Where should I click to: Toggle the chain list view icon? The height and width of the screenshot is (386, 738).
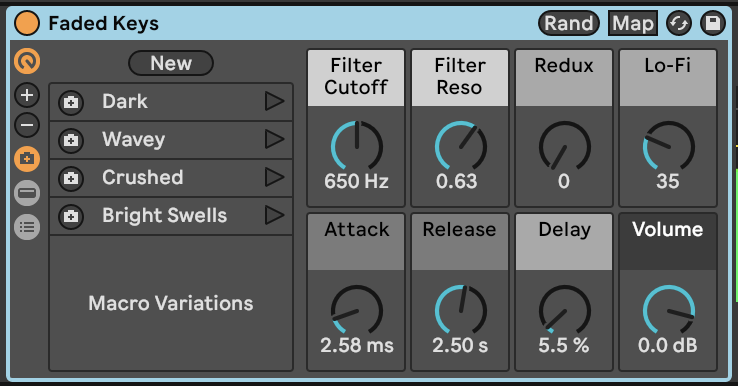click(x=27, y=193)
